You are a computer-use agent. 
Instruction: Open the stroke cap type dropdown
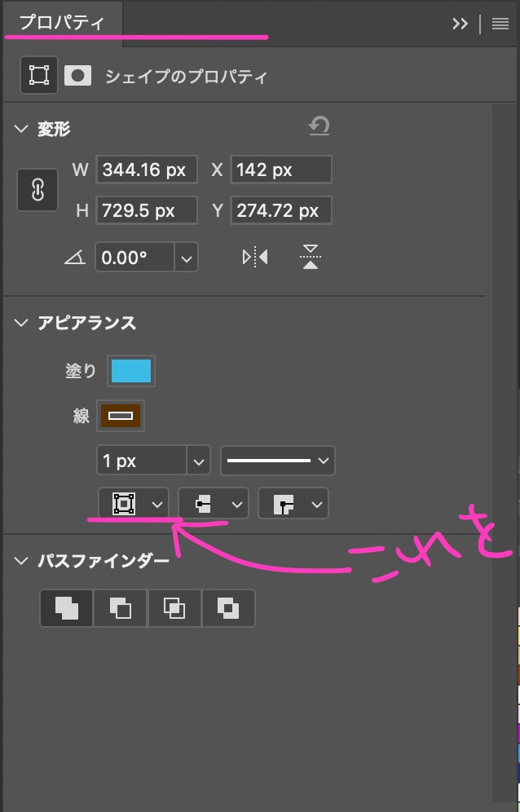pyautogui.click(x=214, y=503)
